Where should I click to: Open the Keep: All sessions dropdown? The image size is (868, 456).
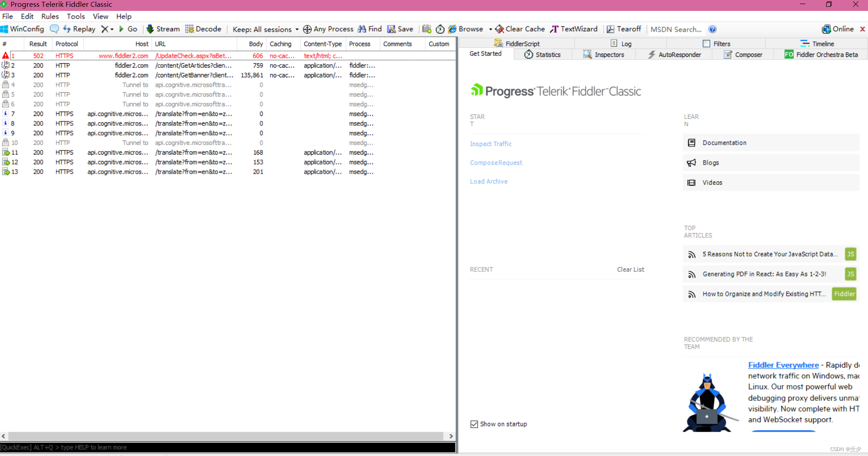click(x=297, y=29)
